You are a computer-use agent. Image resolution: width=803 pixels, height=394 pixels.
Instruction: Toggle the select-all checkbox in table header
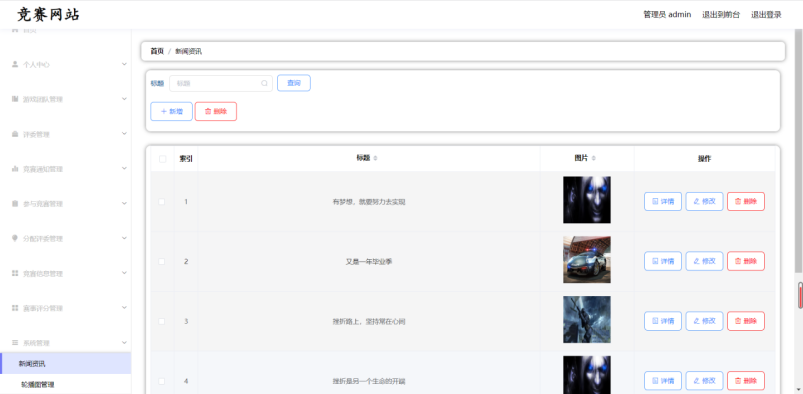pos(162,159)
